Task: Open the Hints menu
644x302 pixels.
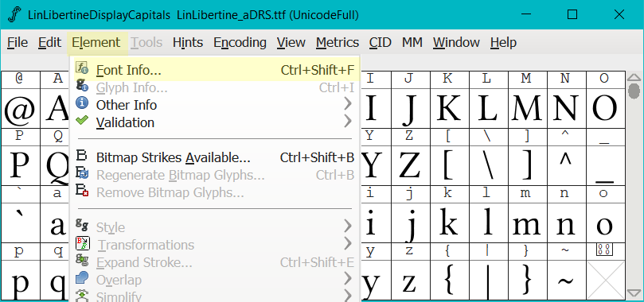Action: pos(188,42)
